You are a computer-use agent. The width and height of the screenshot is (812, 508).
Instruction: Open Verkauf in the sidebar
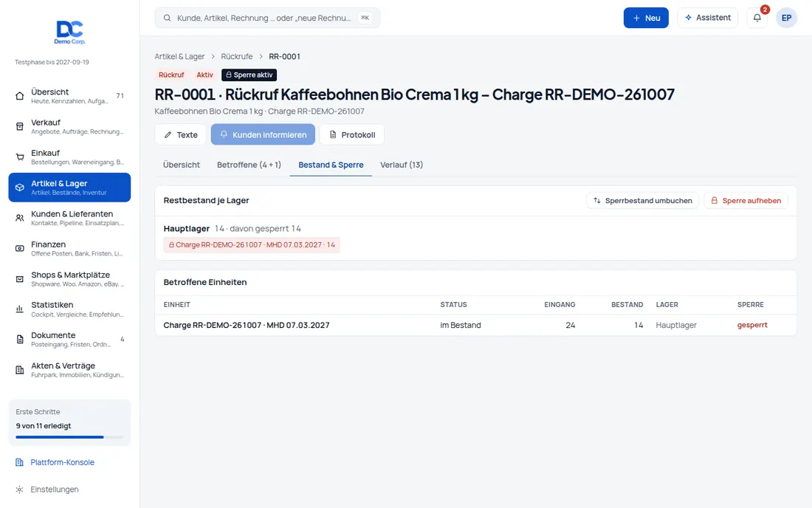click(x=69, y=126)
